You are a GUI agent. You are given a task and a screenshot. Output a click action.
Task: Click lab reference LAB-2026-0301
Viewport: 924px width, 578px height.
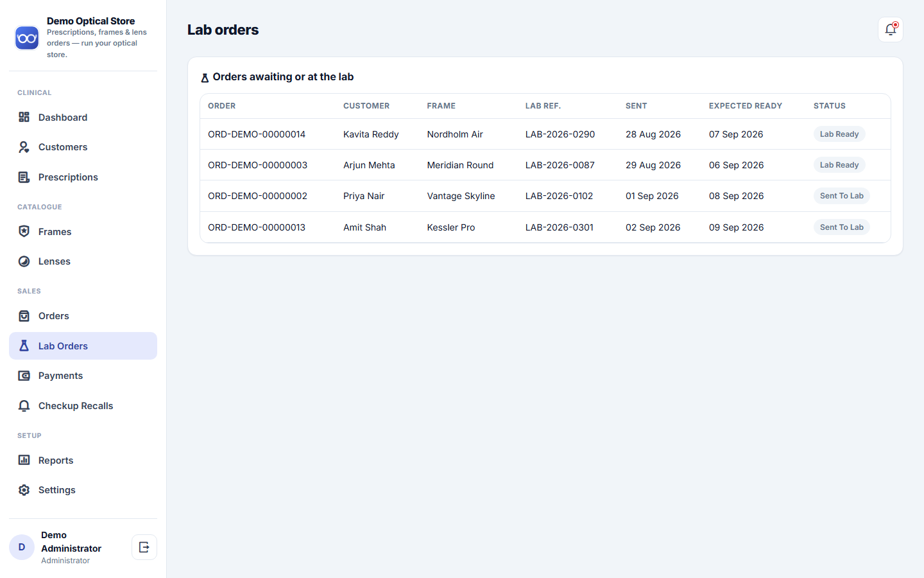coord(559,227)
